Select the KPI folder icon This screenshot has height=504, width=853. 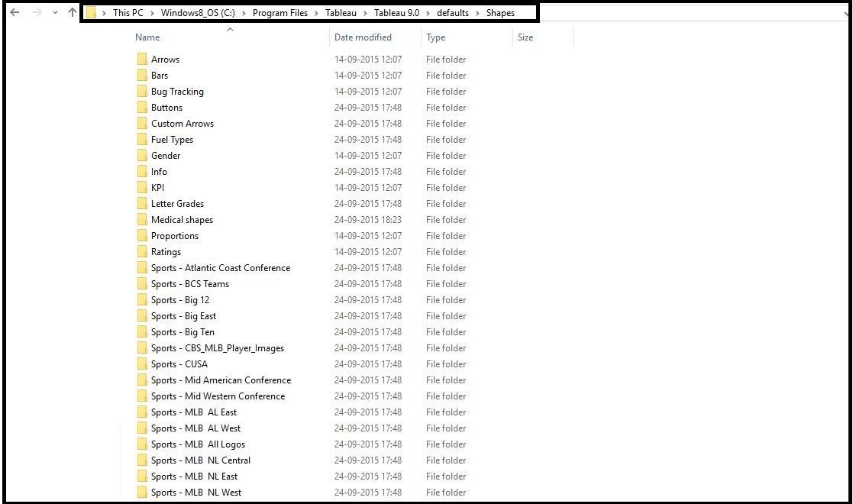tap(142, 188)
